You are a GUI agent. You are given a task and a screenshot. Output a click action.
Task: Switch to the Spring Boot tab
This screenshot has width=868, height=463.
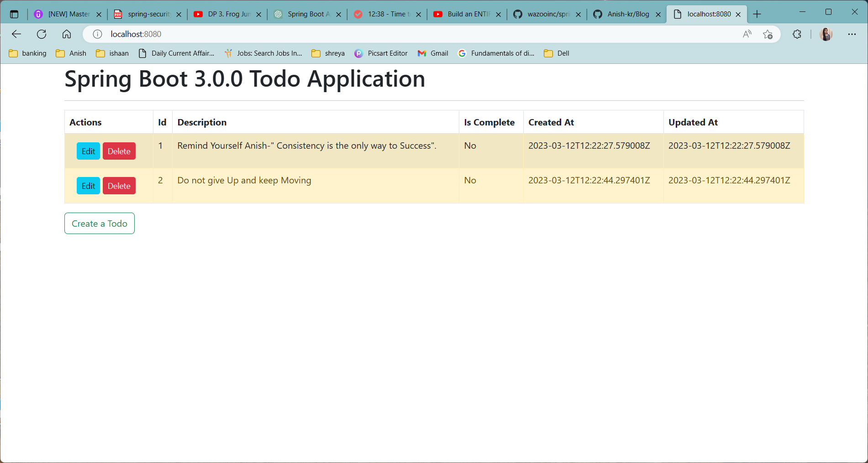tap(306, 14)
